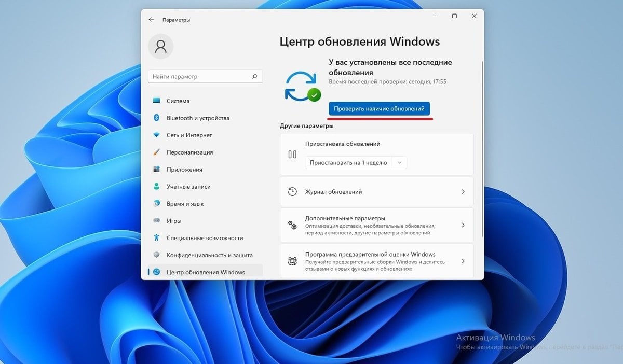Click the Система monitor icon

pyautogui.click(x=156, y=101)
